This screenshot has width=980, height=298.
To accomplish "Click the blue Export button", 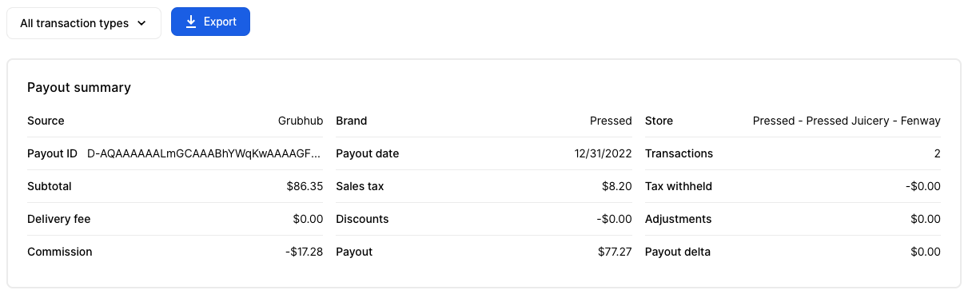I will pos(210,22).
